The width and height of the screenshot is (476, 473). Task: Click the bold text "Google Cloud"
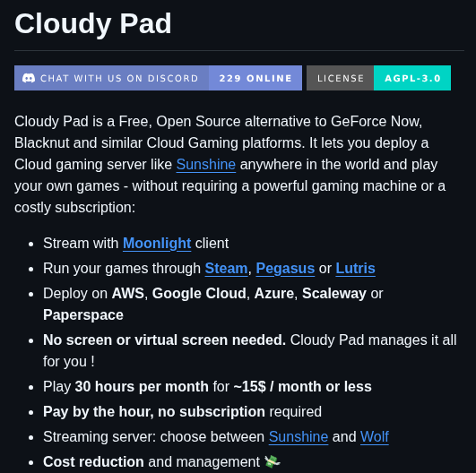[x=199, y=294]
